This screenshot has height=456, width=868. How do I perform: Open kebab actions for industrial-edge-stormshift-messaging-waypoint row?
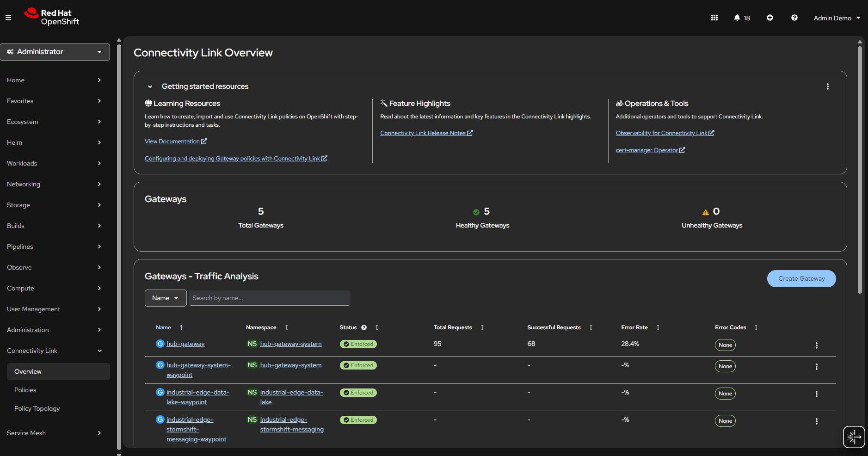coord(817,421)
